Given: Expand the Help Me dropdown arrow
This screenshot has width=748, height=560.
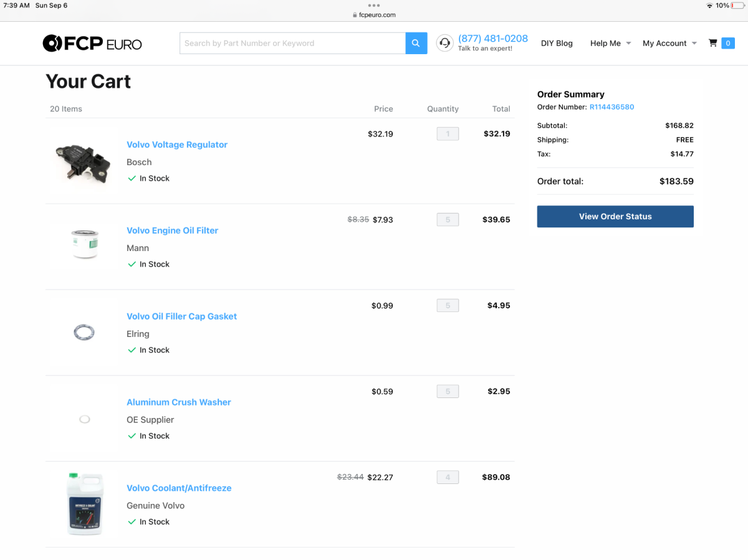Looking at the screenshot, I should (628, 43).
